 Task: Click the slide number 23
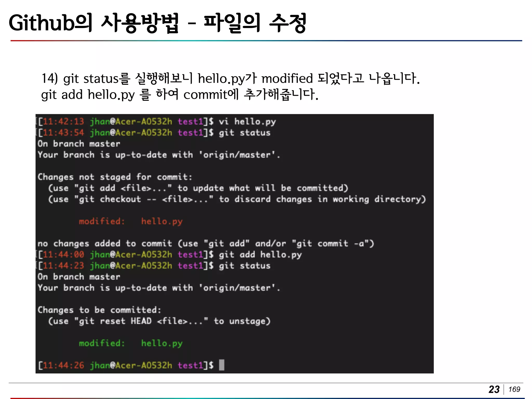point(494,389)
